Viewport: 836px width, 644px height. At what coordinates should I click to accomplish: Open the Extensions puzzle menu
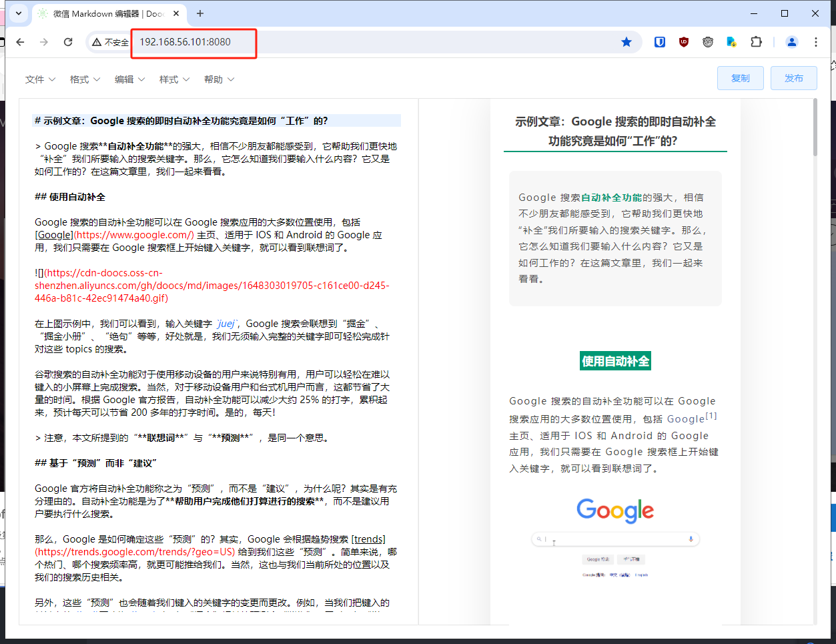(756, 42)
